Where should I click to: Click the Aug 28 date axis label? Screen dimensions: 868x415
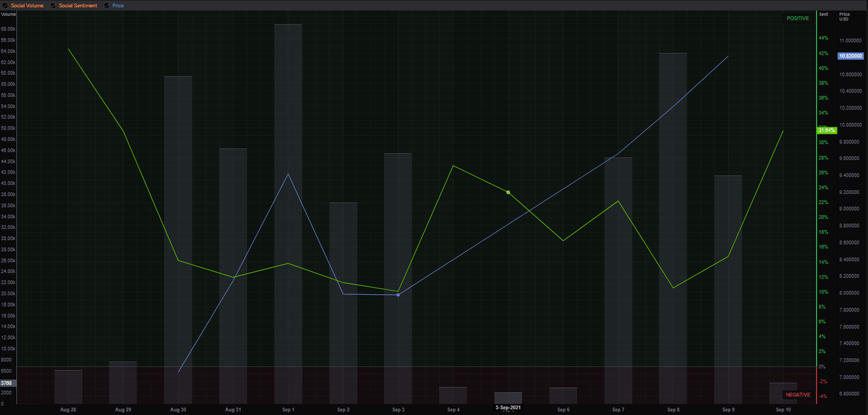(x=68, y=409)
